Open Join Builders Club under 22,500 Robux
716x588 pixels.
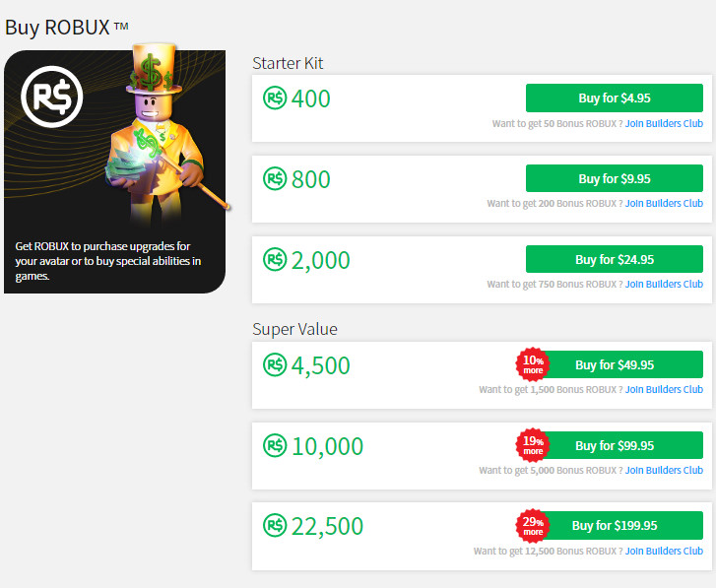(664, 551)
